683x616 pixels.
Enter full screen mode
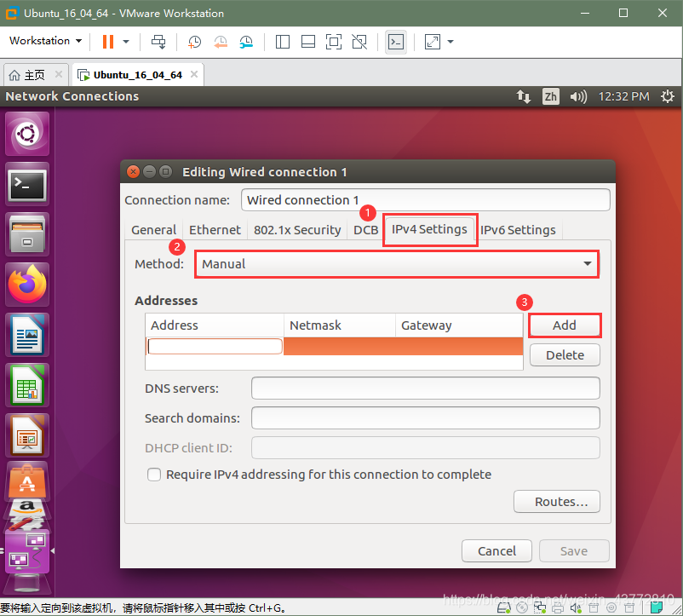pyautogui.click(x=334, y=42)
